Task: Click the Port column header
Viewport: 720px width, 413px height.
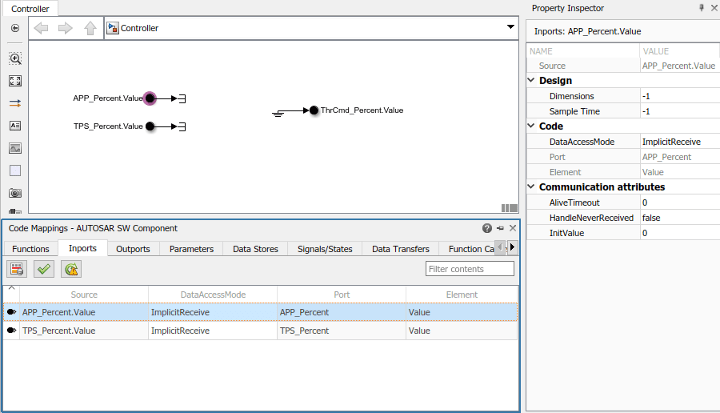Action: coord(342,294)
